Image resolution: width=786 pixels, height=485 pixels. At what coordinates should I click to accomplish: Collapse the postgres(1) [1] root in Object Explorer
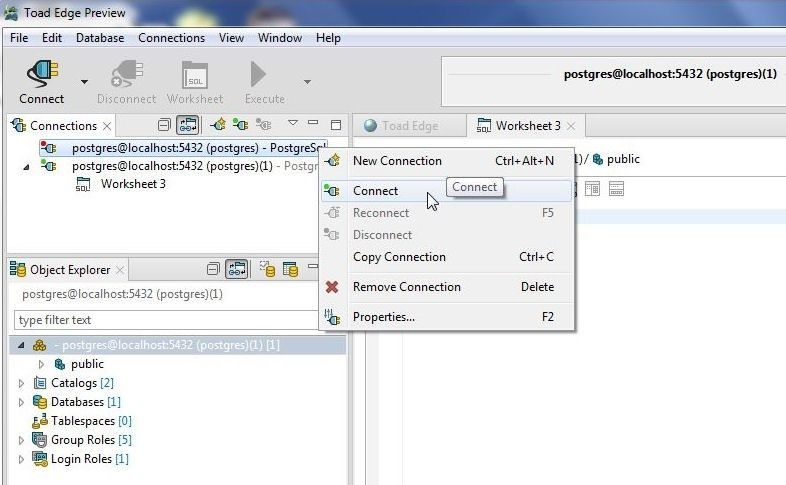click(x=21, y=345)
